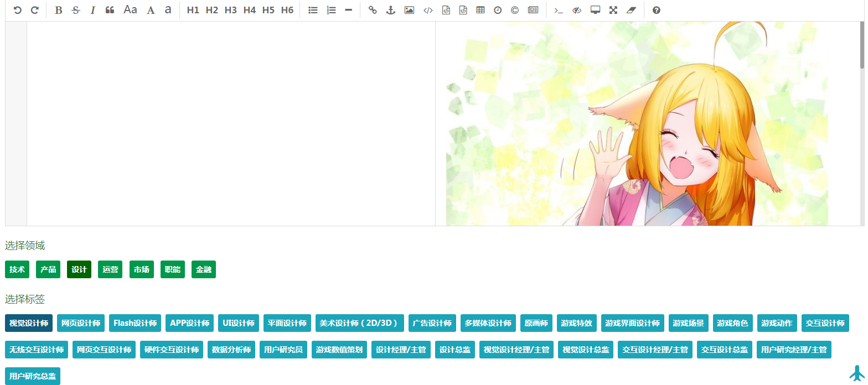Pick the 原画师 tag
This screenshot has height=385, width=868.
coord(536,323)
